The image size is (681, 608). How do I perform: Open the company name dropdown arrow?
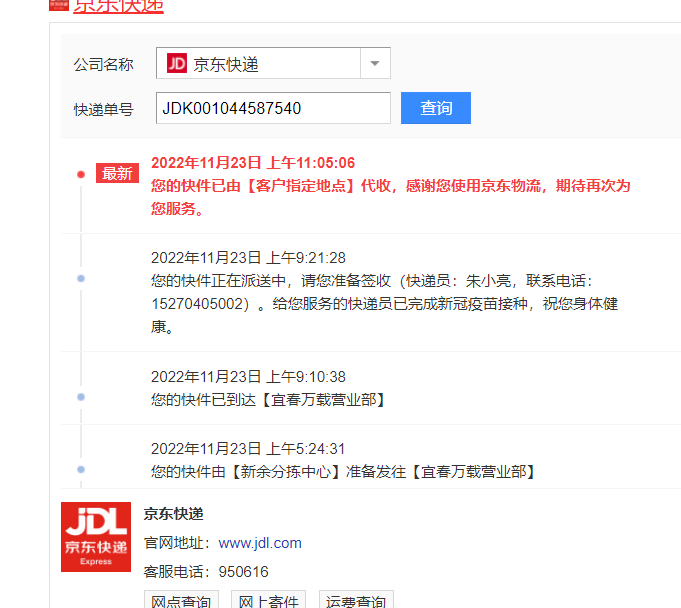coord(375,63)
